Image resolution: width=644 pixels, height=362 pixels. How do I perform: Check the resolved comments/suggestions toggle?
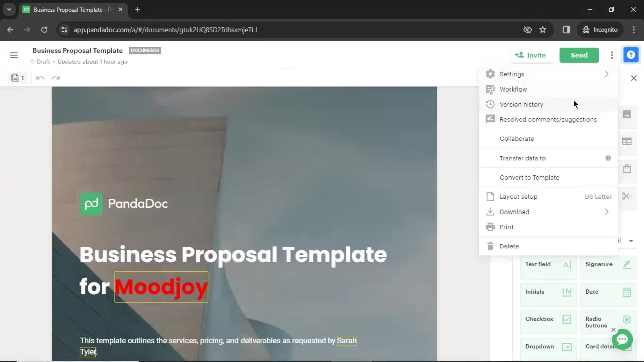coord(548,119)
